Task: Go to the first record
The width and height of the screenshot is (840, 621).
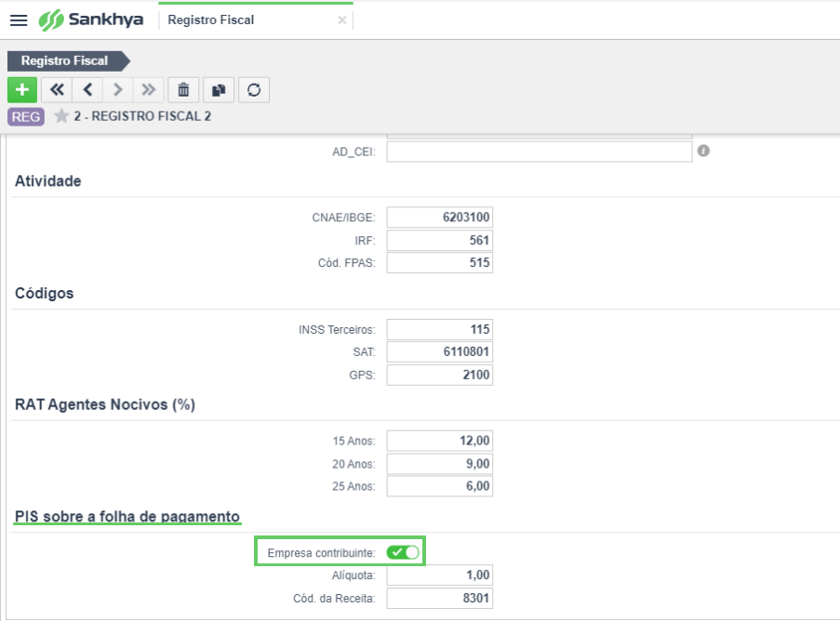Action: pos(57,90)
